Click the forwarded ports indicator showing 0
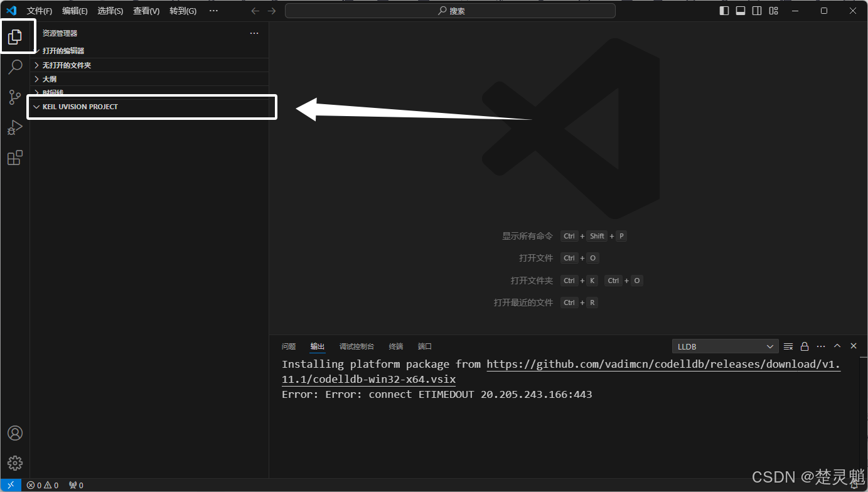The height and width of the screenshot is (492, 868). [76, 485]
